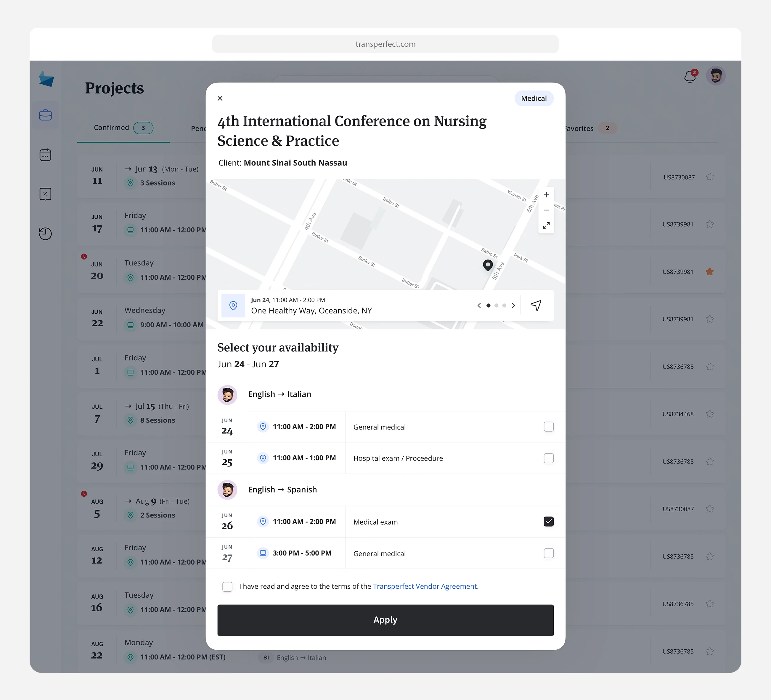Agree to the vendor agreement terms checkbox
The height and width of the screenshot is (700, 771).
pos(227,586)
